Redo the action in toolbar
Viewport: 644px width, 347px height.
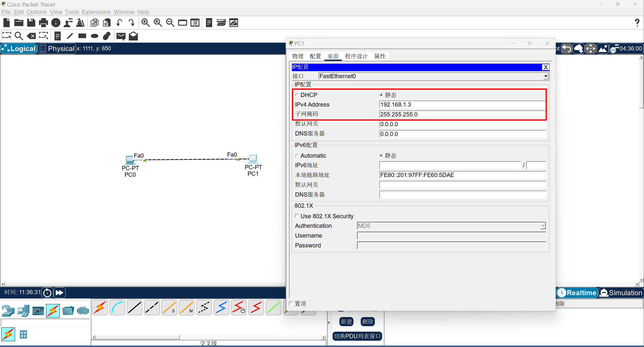[x=131, y=23]
